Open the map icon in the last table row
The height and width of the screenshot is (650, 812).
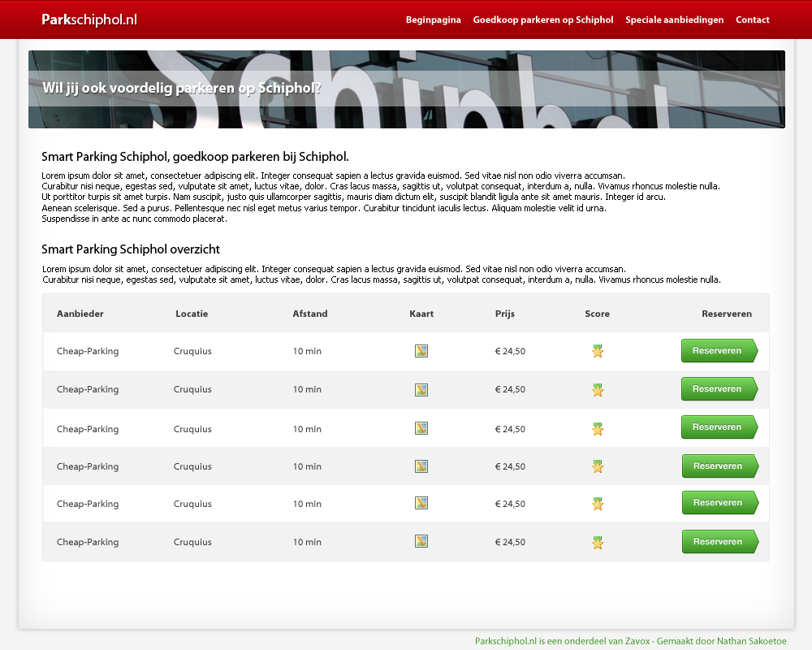pos(421,542)
